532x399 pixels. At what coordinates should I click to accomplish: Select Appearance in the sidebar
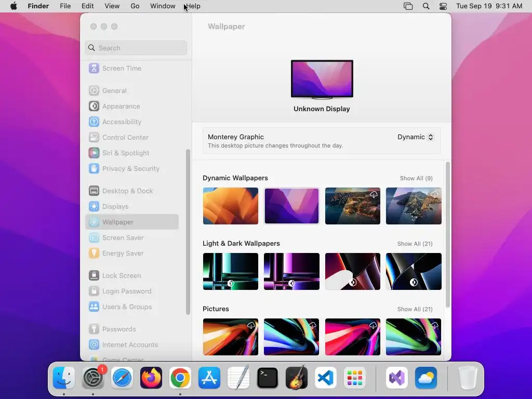click(132, 106)
